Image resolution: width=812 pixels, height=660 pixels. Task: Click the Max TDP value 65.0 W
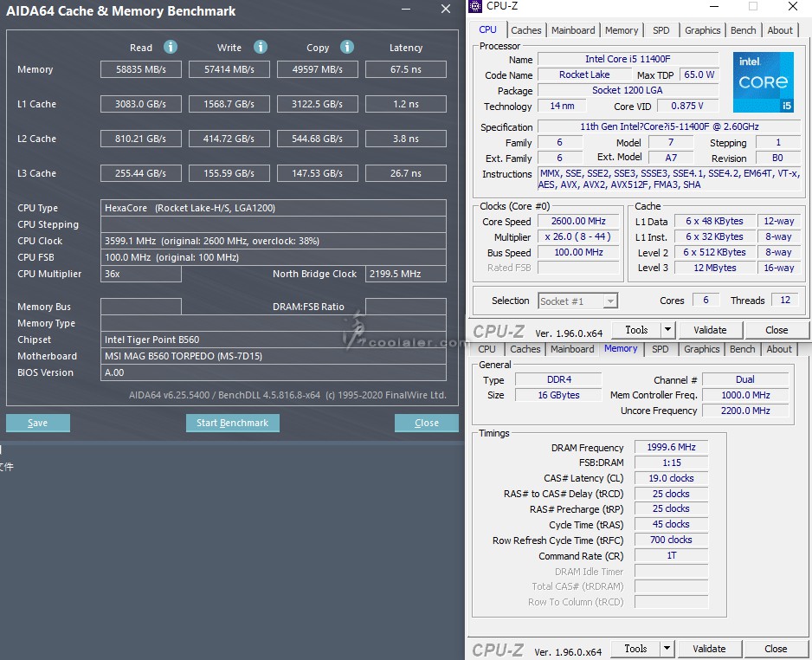click(699, 74)
